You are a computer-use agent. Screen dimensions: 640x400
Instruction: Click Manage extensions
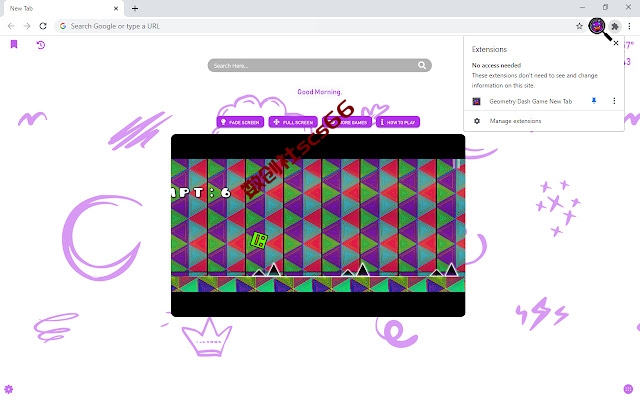tap(544, 121)
